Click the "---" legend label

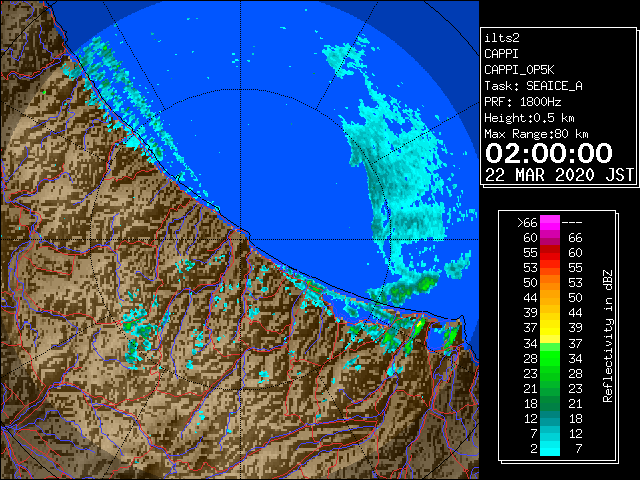(572, 222)
